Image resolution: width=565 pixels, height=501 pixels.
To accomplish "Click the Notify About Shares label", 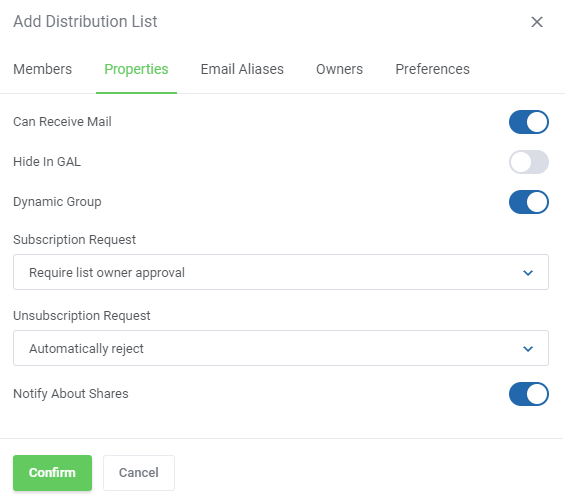I will coord(71,394).
